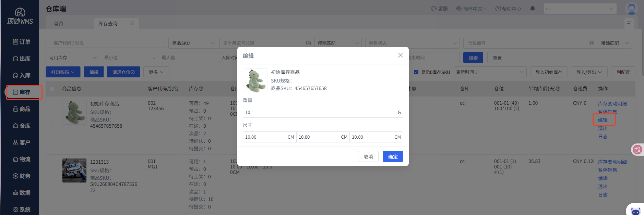Click 取消 in the dialog
Image resolution: width=644 pixels, height=215 pixels.
tap(368, 156)
